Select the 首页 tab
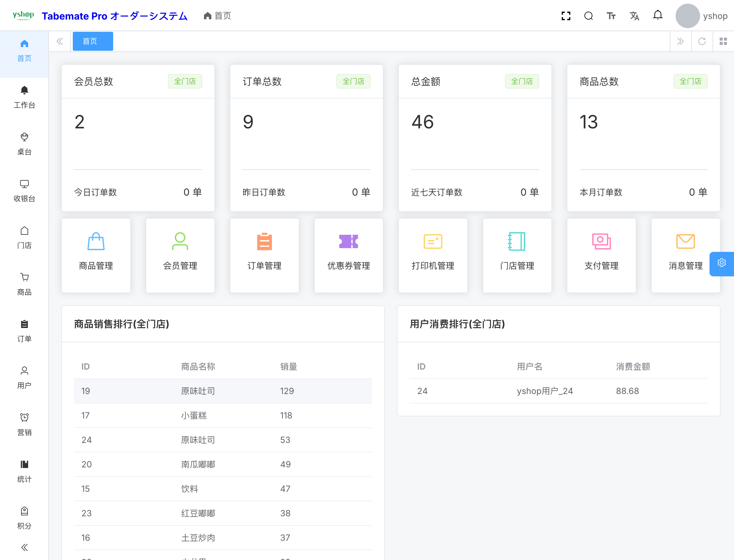Screen dimensions: 734x560 pos(93,41)
